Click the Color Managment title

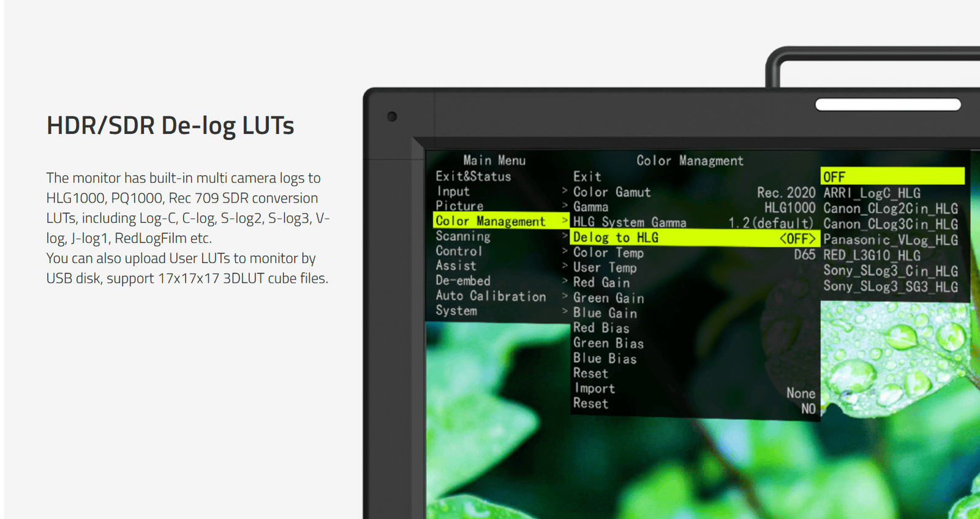pyautogui.click(x=690, y=161)
